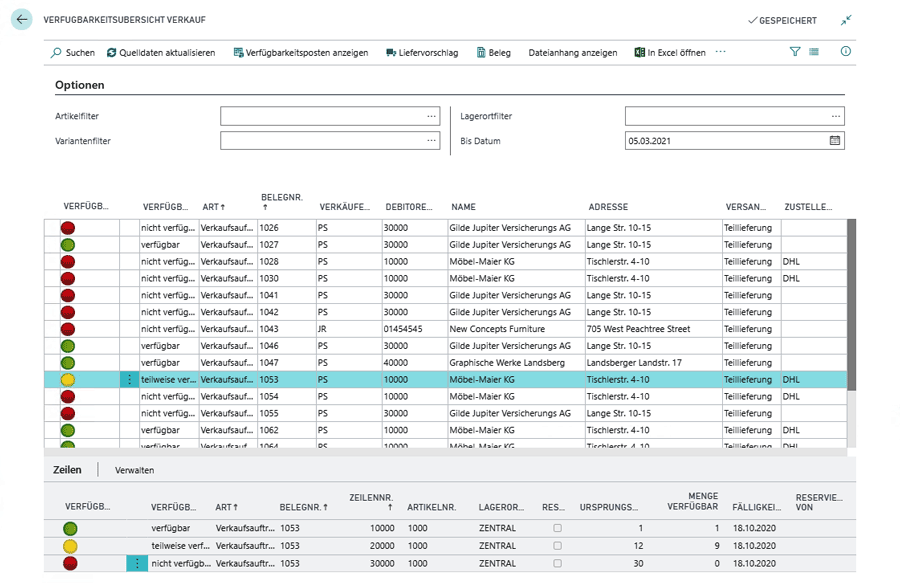Open the Beleg action
900x583 pixels.
coord(494,53)
